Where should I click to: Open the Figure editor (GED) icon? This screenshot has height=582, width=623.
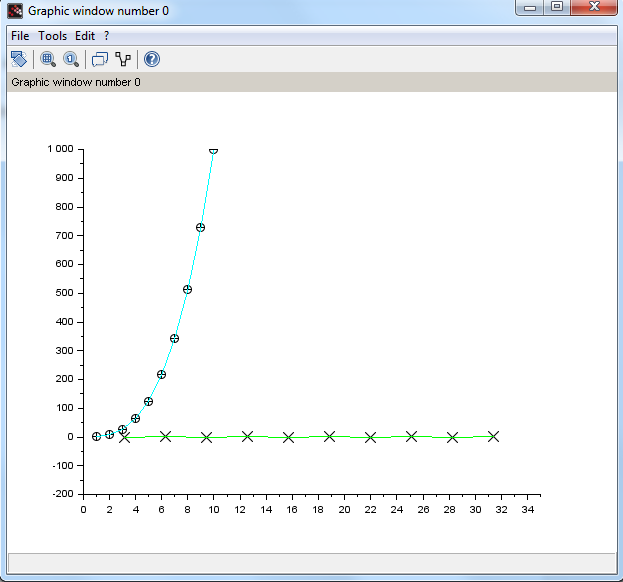coord(123,59)
